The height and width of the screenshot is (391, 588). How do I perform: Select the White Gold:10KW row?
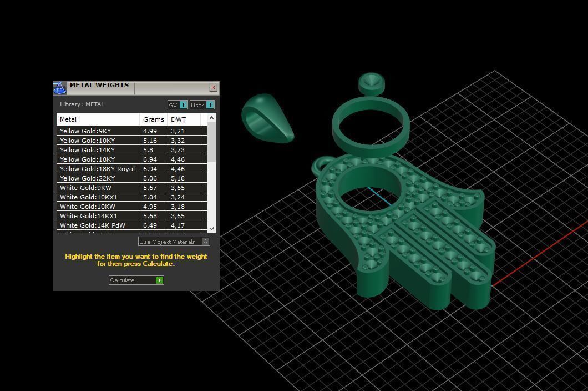[131, 206]
